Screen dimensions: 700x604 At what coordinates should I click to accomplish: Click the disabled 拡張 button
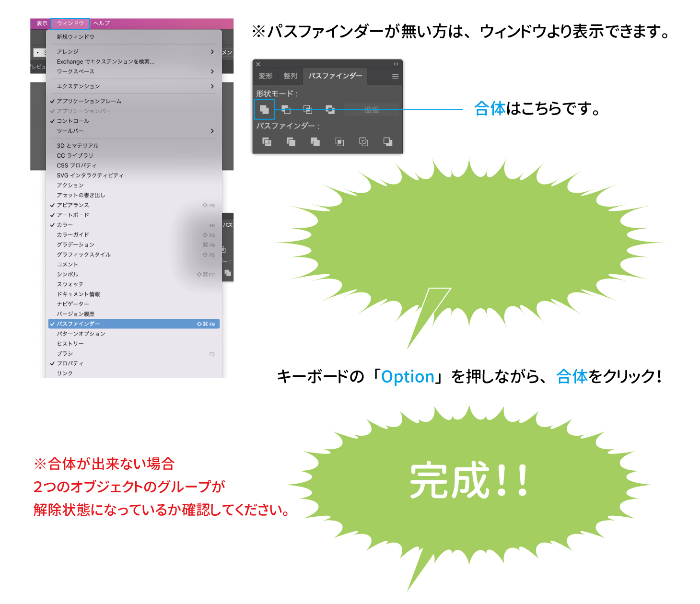[372, 110]
